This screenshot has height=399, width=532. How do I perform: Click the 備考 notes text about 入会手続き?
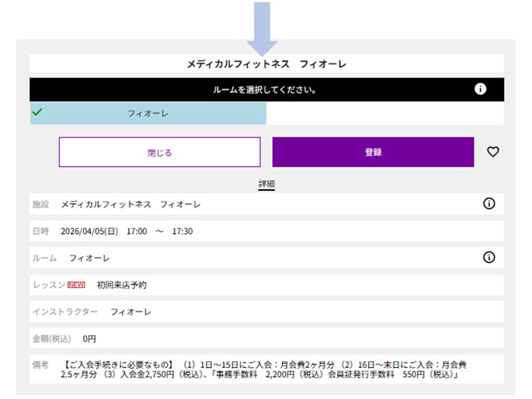(265, 370)
